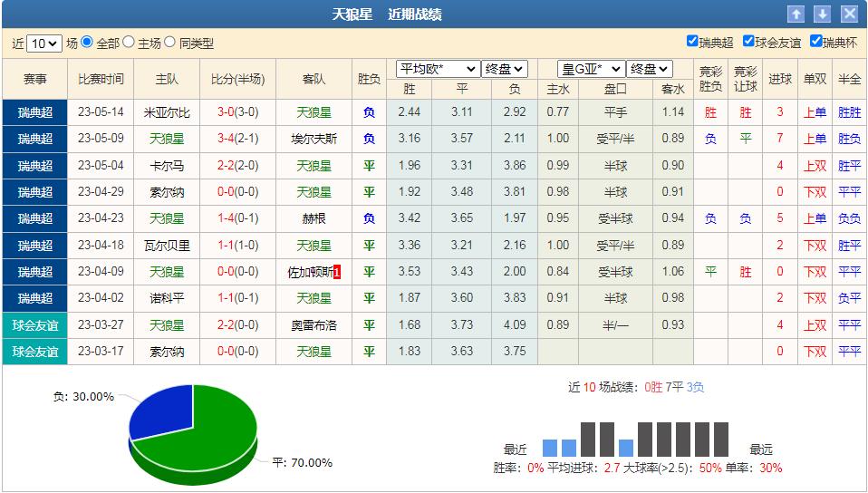Open team 诺科平 home team link
Image resolution: width=868 pixels, height=493 pixels.
[x=167, y=298]
